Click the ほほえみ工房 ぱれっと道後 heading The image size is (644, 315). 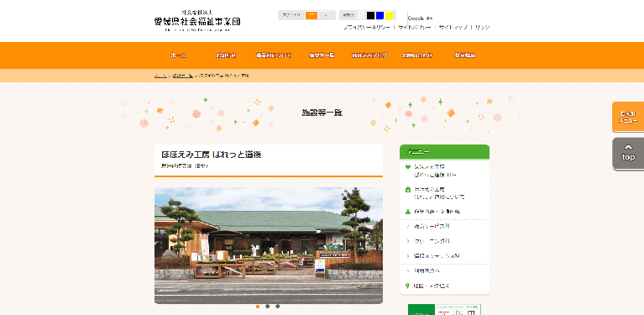pyautogui.click(x=212, y=155)
